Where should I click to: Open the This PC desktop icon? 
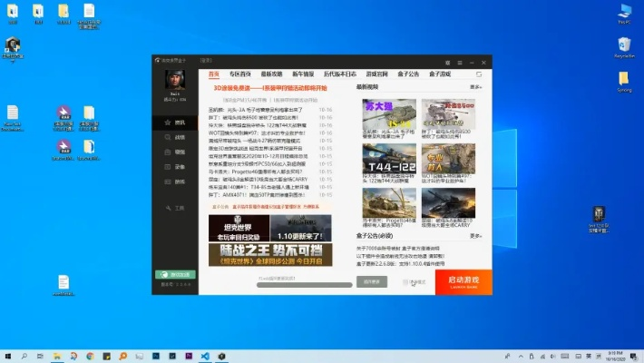624,12
